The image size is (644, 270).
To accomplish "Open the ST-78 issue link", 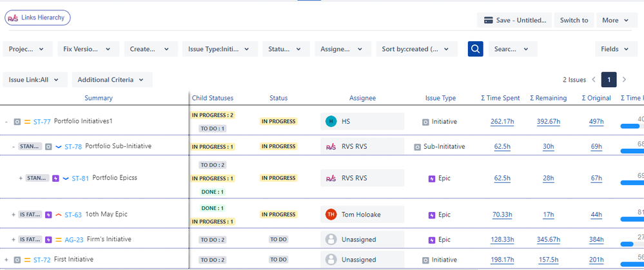I will (73, 146).
